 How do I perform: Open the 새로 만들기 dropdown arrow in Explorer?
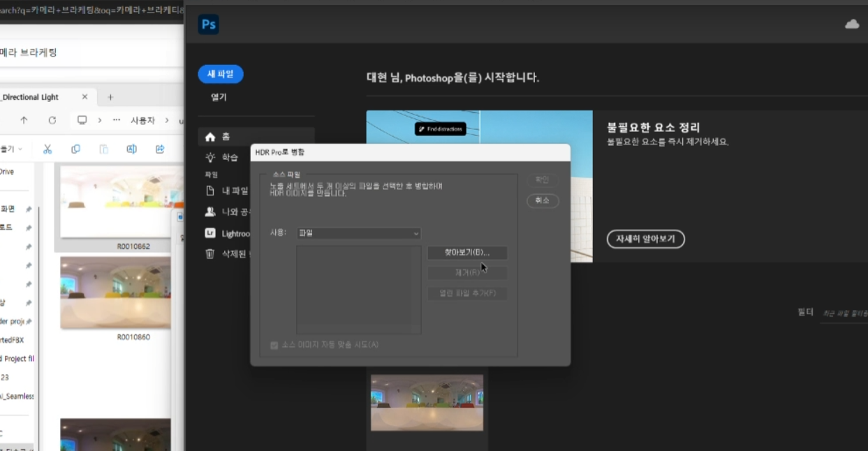(x=20, y=149)
